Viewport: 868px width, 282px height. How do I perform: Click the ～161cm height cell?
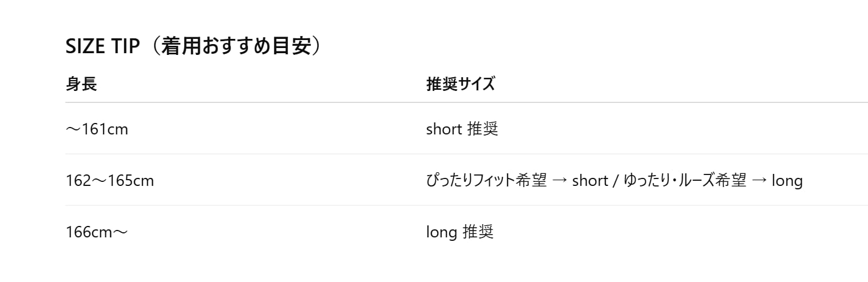point(97,130)
